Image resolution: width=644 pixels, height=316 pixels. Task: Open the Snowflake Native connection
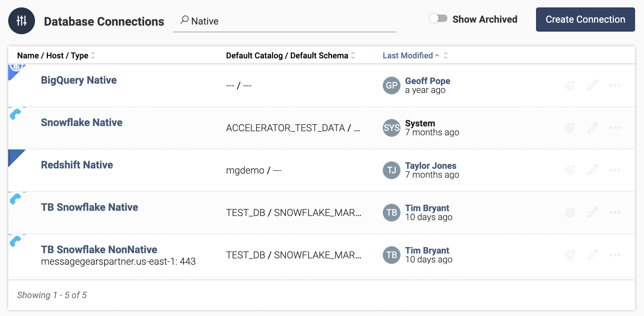pos(82,122)
